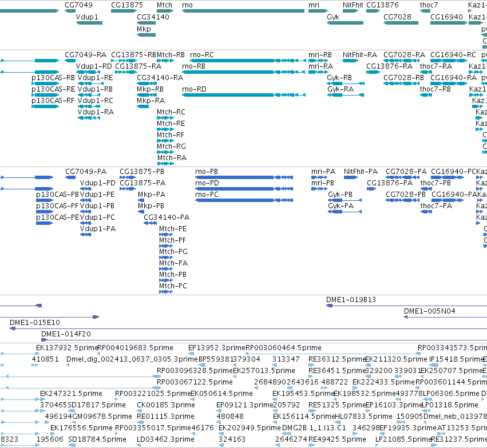Open the Mtch-RF transcript
The image size is (487, 448).
coord(165,141)
